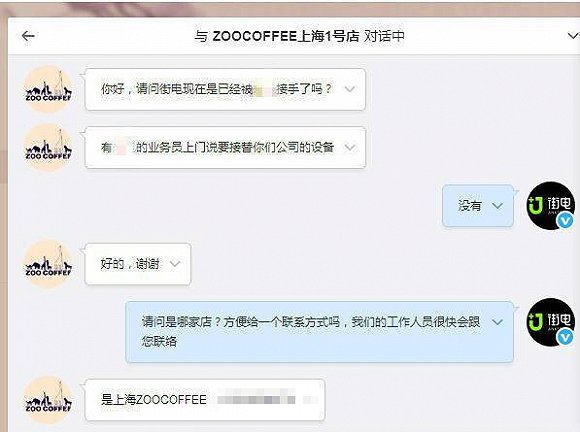580x432 pixels.
Task: Open dropdown on the 你好，请问街电 message
Action: pyautogui.click(x=350, y=89)
